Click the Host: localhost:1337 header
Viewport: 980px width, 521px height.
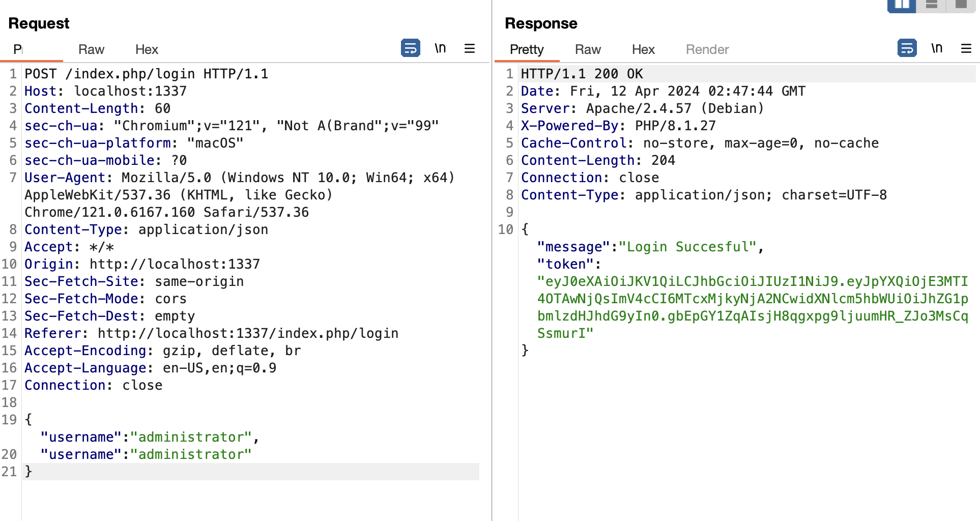tap(106, 91)
